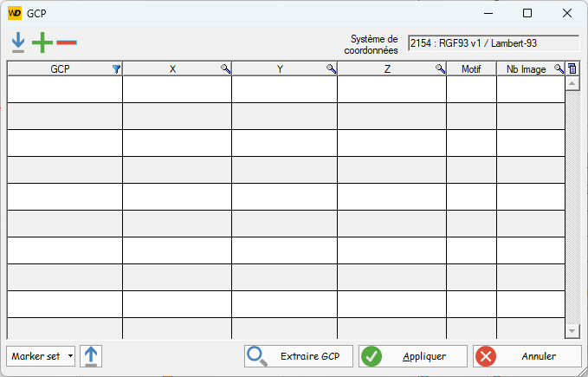Image resolution: width=588 pixels, height=377 pixels.
Task: Add a new GCP with green plus
Action: click(42, 42)
